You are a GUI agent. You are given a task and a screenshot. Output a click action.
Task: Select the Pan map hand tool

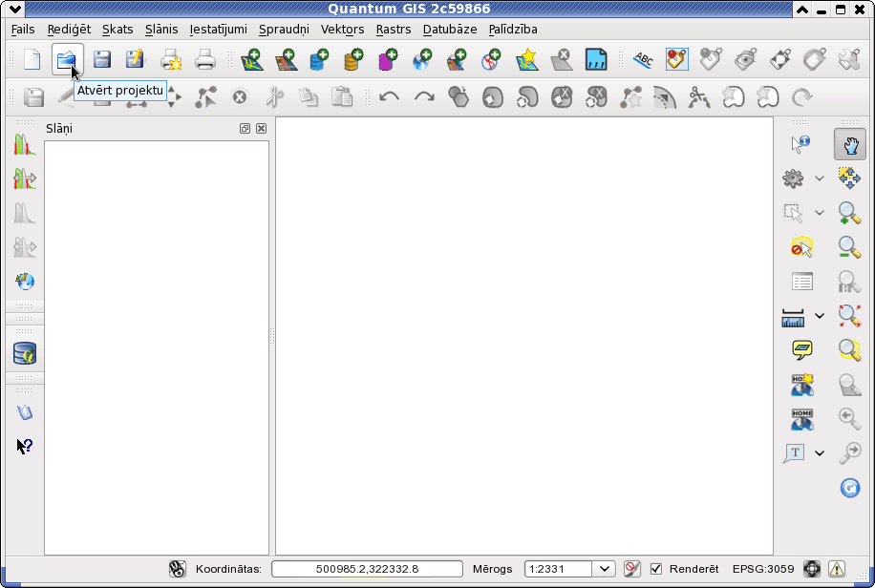pyautogui.click(x=850, y=144)
